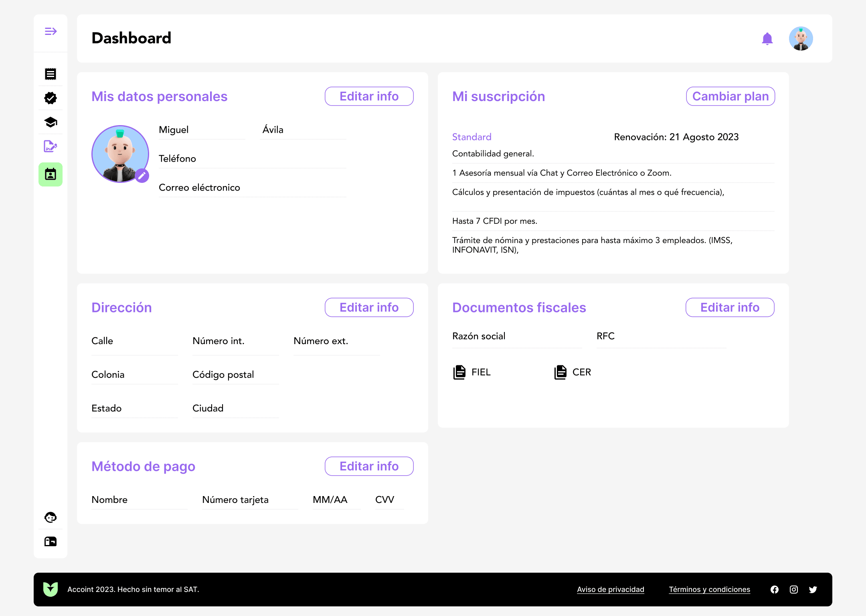This screenshot has height=616, width=866.
Task: Expand the sidebar with the arrow menu icon
Action: coord(51,31)
